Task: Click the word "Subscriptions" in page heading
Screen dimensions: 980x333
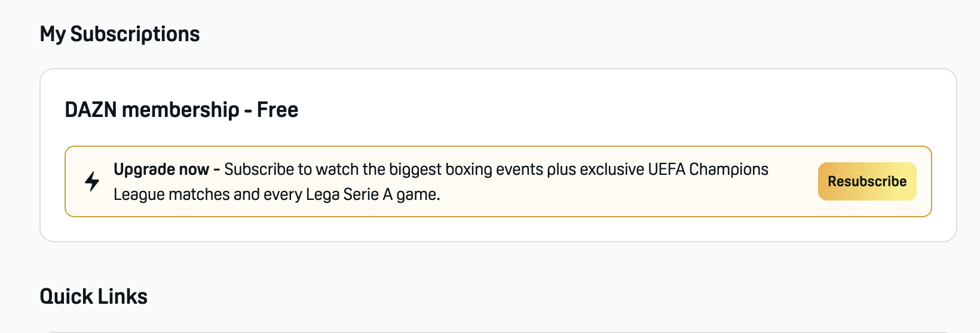Action: pyautogui.click(x=135, y=34)
